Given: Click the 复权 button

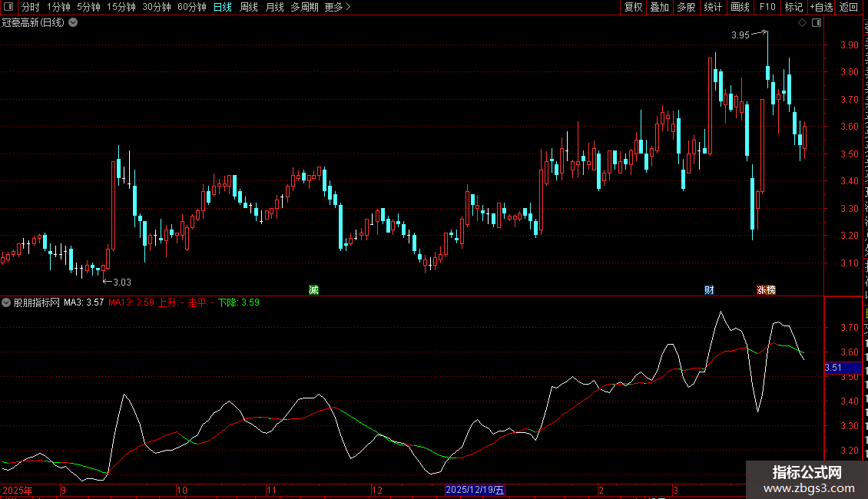Looking at the screenshot, I should coord(633,7).
